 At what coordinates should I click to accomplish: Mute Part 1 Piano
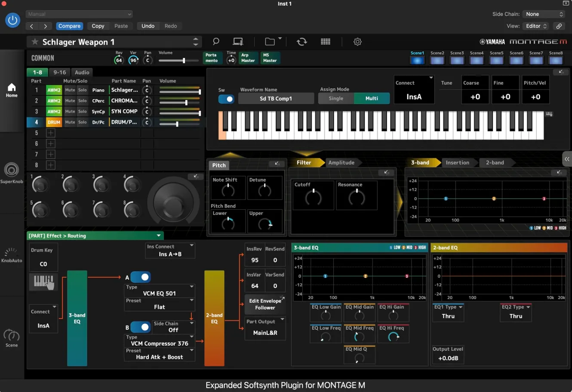[70, 90]
